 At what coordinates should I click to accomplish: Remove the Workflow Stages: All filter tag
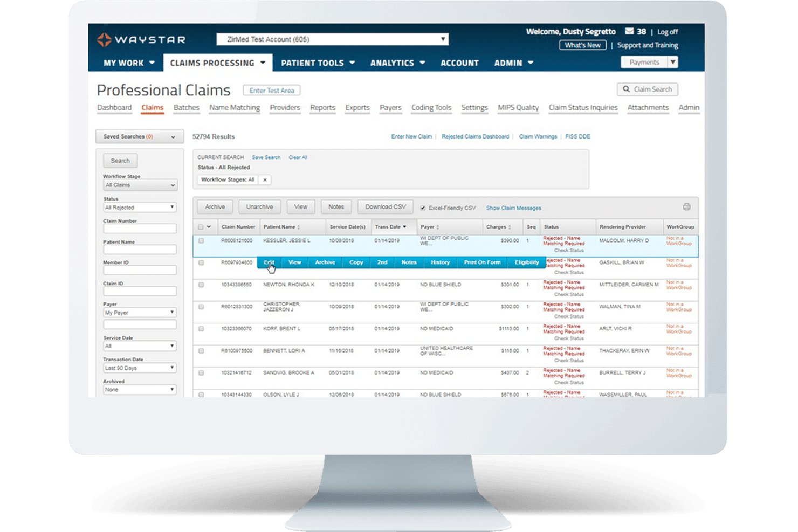[265, 180]
